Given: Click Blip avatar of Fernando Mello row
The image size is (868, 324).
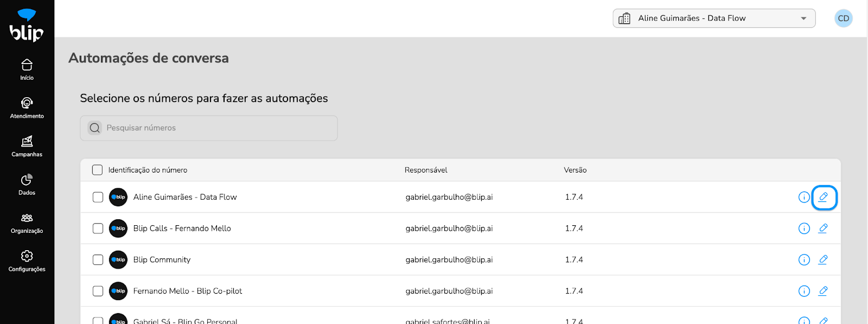Looking at the screenshot, I should click(x=118, y=291).
